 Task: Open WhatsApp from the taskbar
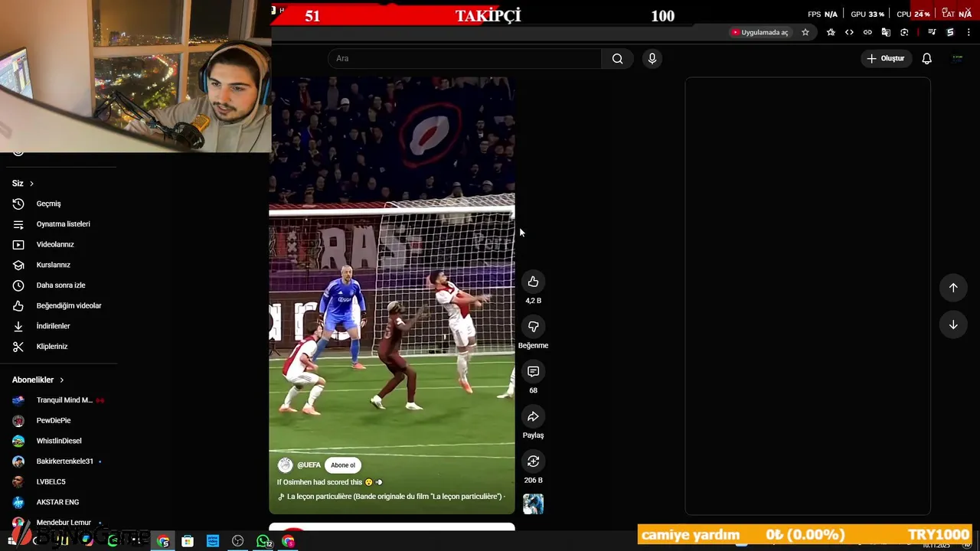[264, 542]
